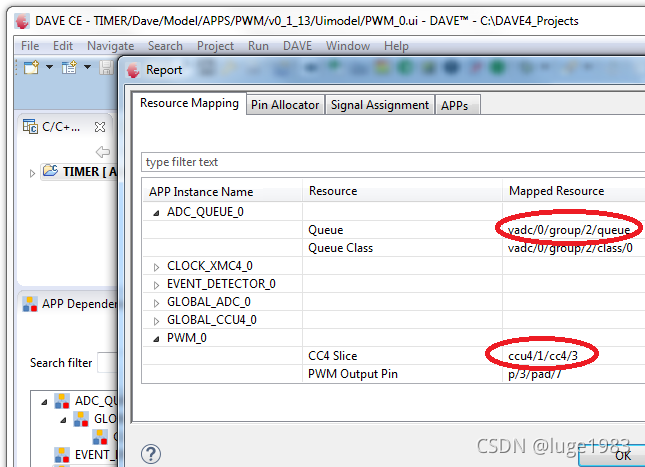Open the Edit menu
The width and height of the screenshot is (645, 467).
(63, 46)
